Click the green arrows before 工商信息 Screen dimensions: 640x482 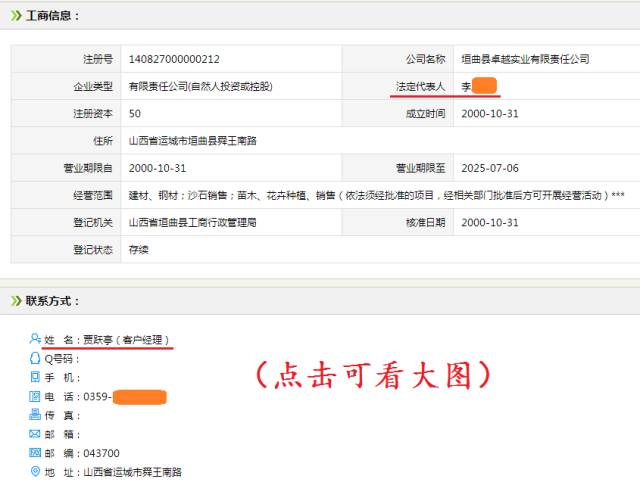(x=17, y=16)
